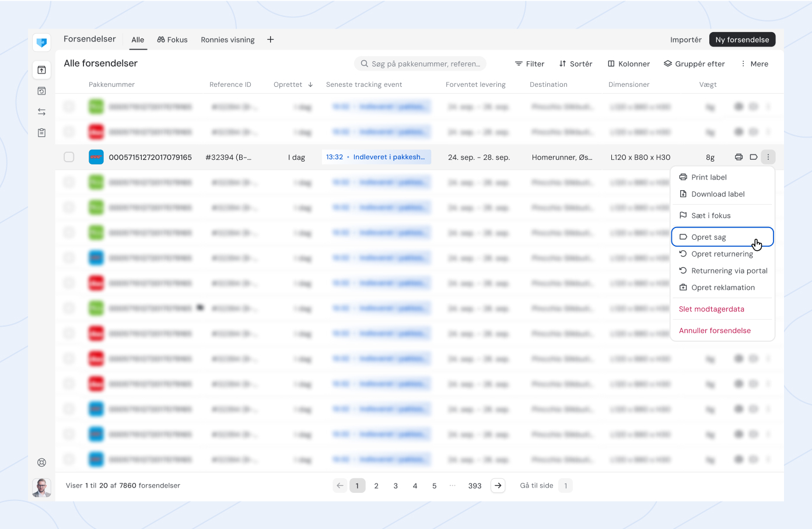Open the clipboard icon in sidebar
The height and width of the screenshot is (529, 812).
[x=41, y=132]
